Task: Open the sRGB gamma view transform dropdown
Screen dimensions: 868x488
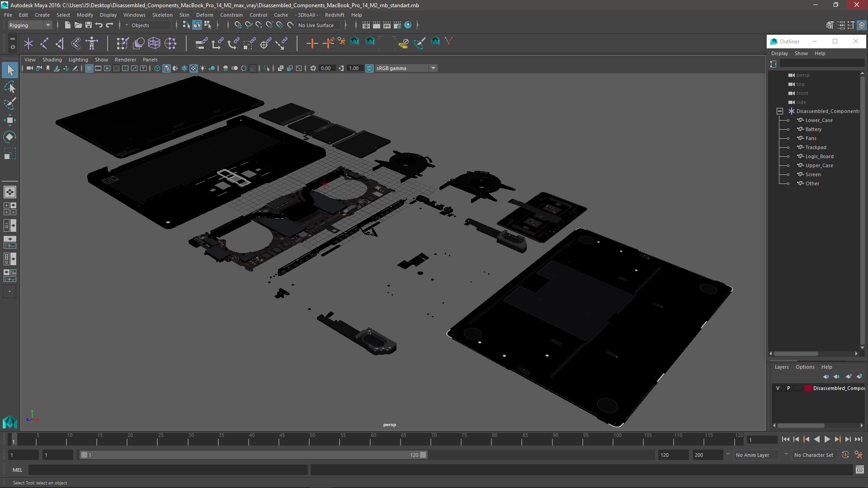Action: click(406, 68)
